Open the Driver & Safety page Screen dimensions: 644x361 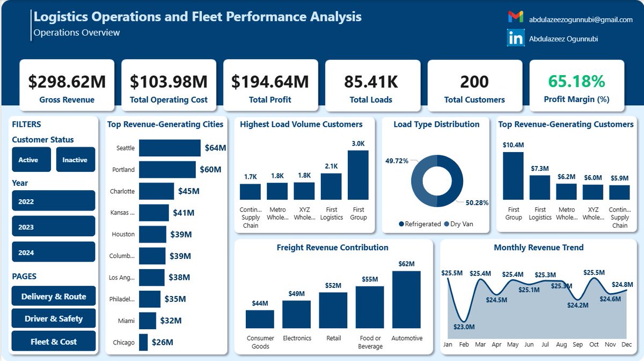click(54, 319)
